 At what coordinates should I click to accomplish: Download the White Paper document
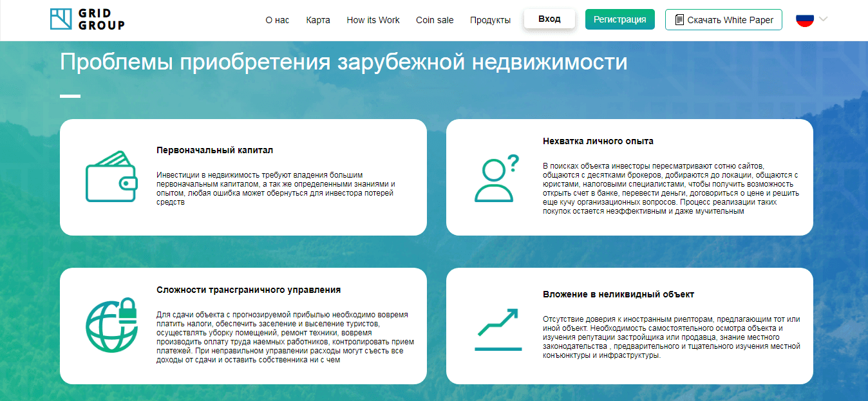tap(724, 19)
